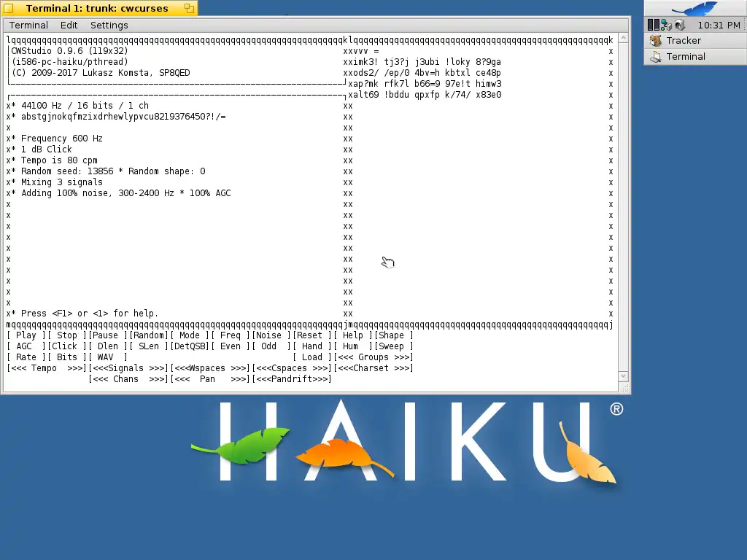Increase Tempo with its >>> arrows

pos(75,368)
